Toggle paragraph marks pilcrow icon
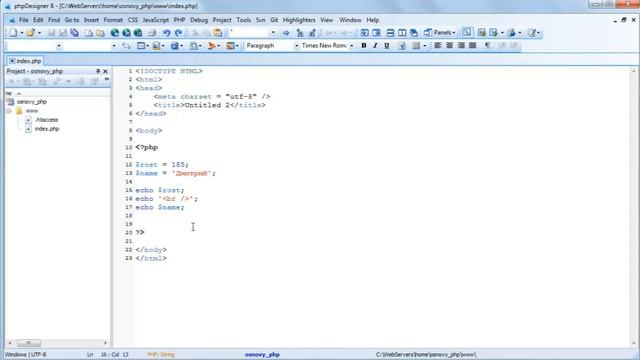Screen dimensions: 640x360 tap(487, 45)
